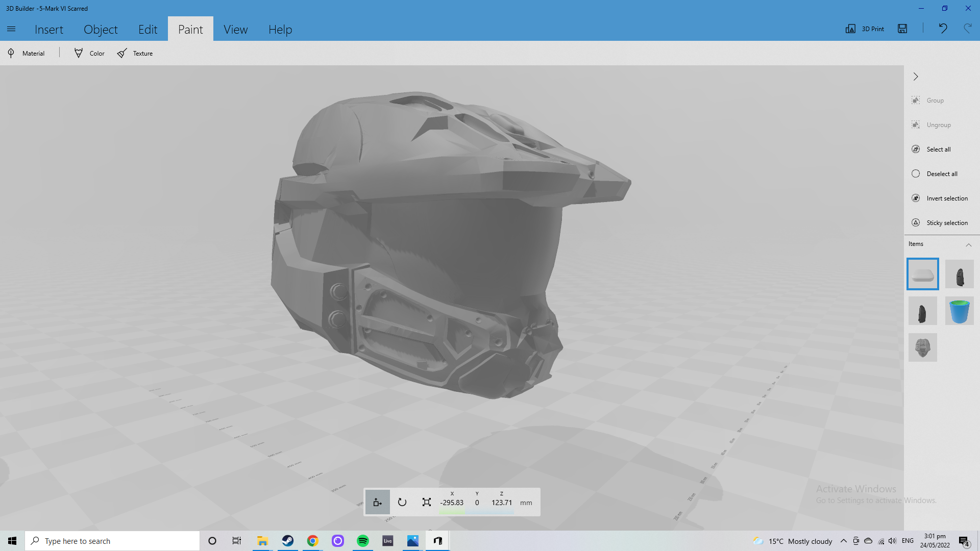980x551 pixels.
Task: Open File Explorer from the taskbar
Action: [x=262, y=541]
